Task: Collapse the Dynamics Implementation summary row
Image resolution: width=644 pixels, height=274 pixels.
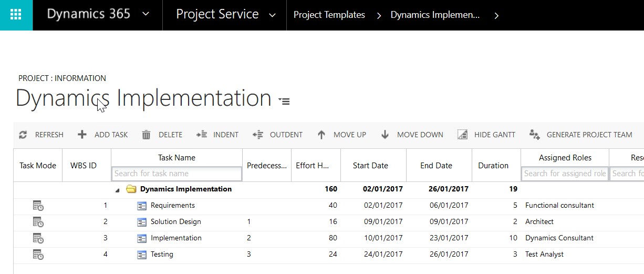Action: 117,190
